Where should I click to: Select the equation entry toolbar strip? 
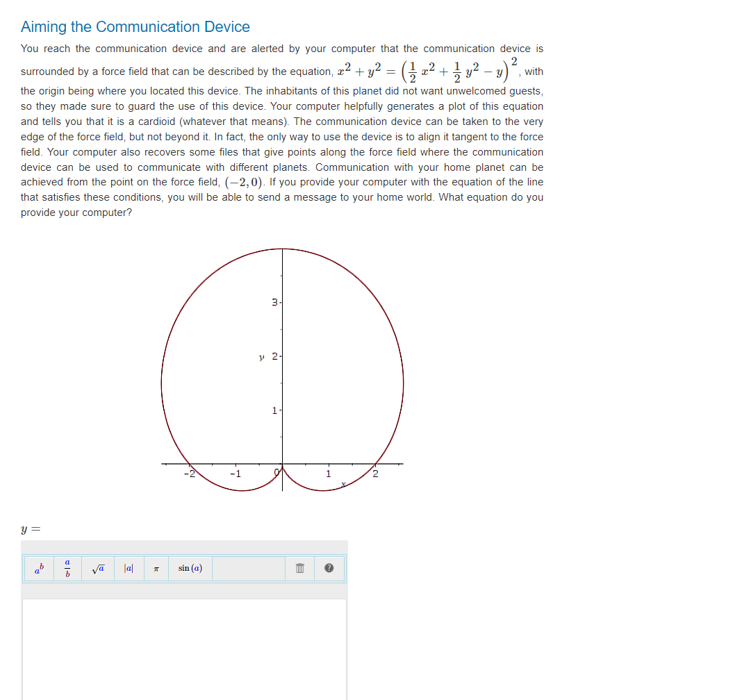(184, 568)
